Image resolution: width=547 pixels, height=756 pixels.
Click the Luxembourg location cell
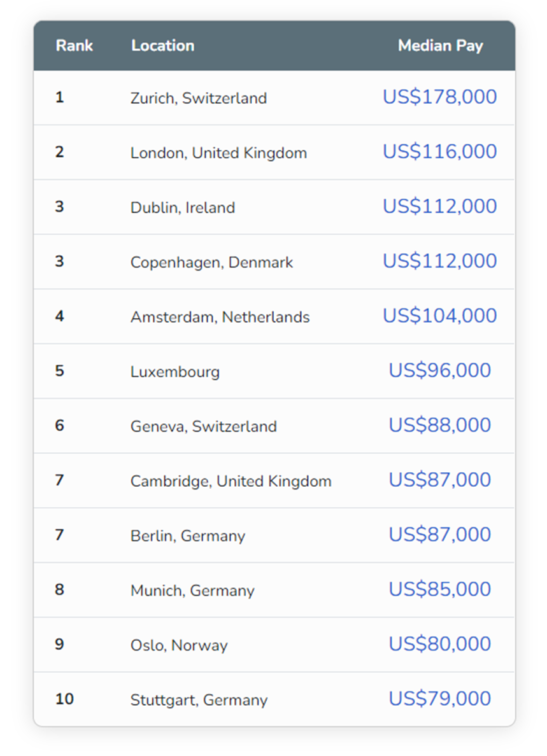(x=175, y=372)
